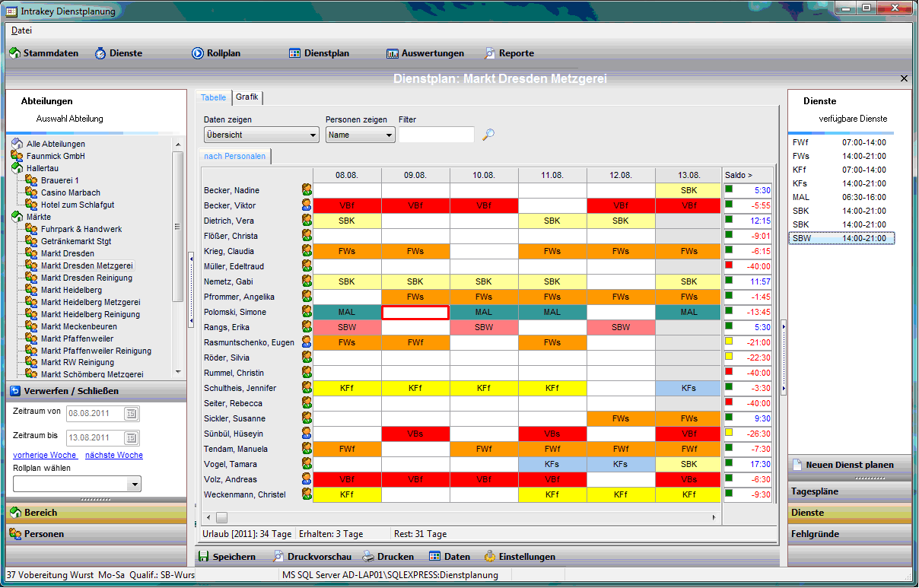Close the Dienstplan panel with X
The image size is (919, 588).
[904, 78]
